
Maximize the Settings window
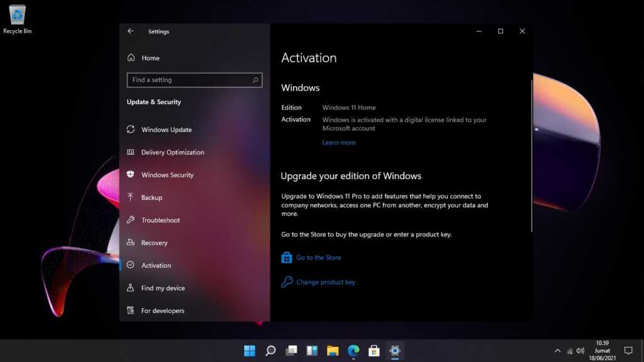coord(501,31)
